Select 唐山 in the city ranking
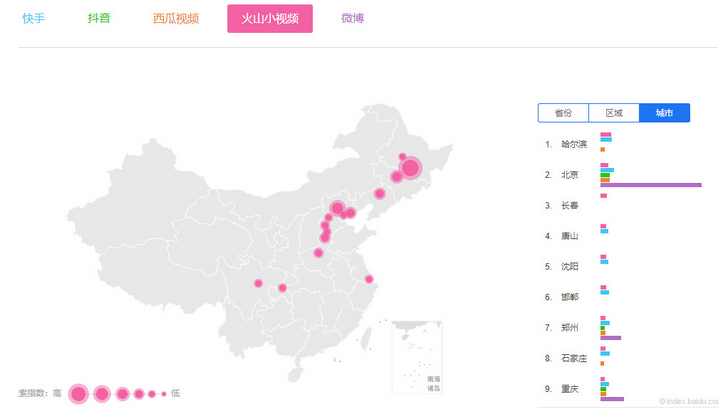This screenshot has width=726, height=410. click(570, 236)
